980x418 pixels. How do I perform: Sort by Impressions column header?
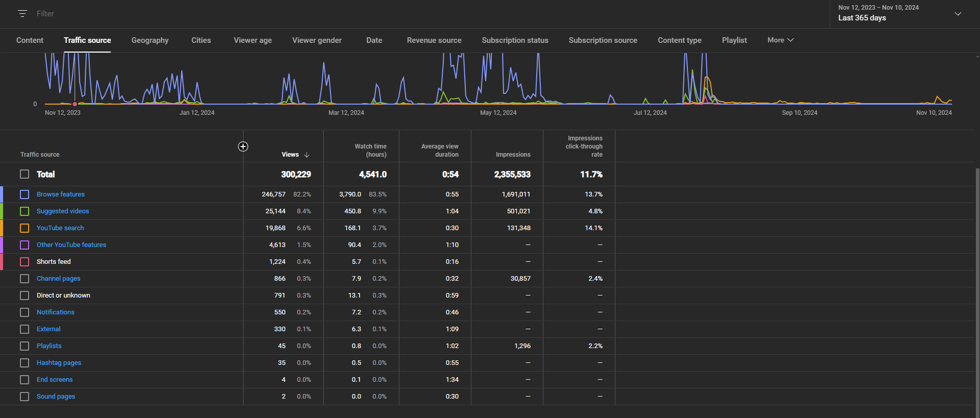pyautogui.click(x=513, y=155)
